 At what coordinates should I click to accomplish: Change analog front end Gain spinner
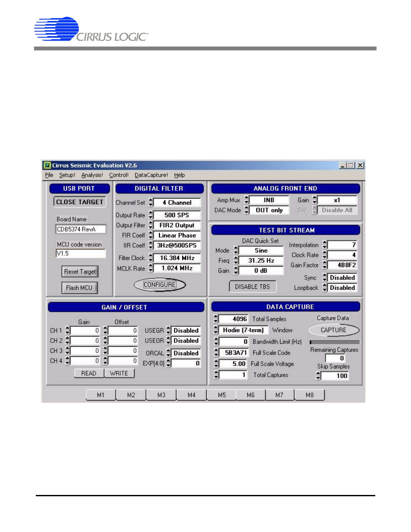point(314,200)
